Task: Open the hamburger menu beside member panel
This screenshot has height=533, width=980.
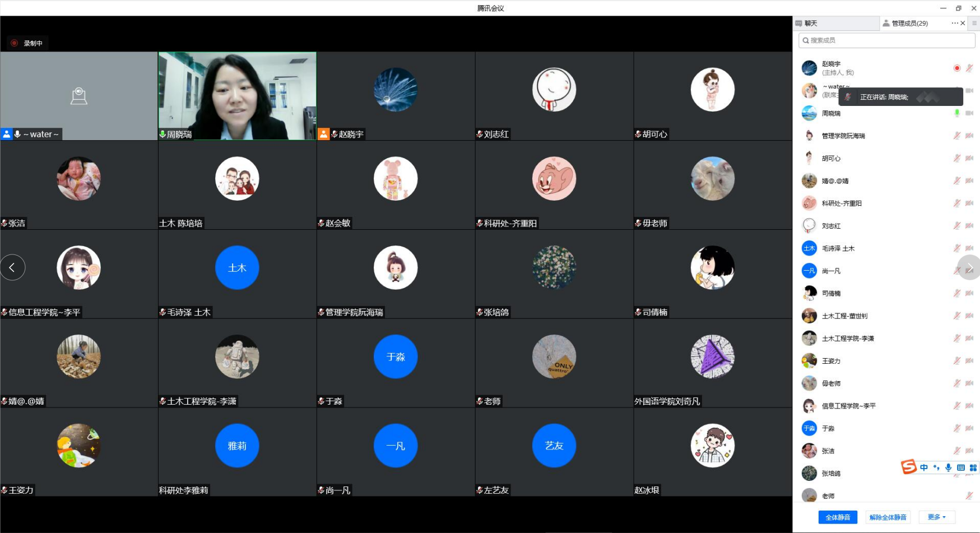Action: click(x=974, y=23)
